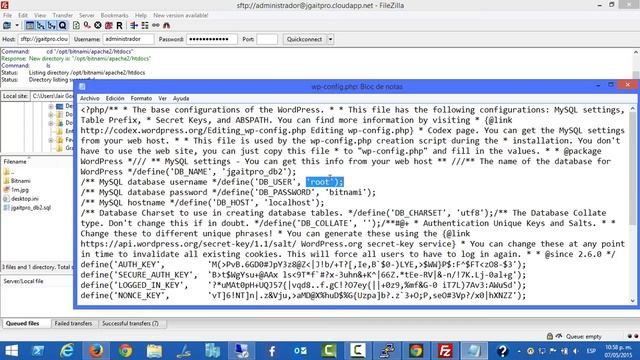Image resolution: width=640 pixels, height=360 pixels.
Task: Open FileZilla Help menu
Action: tap(141, 15)
